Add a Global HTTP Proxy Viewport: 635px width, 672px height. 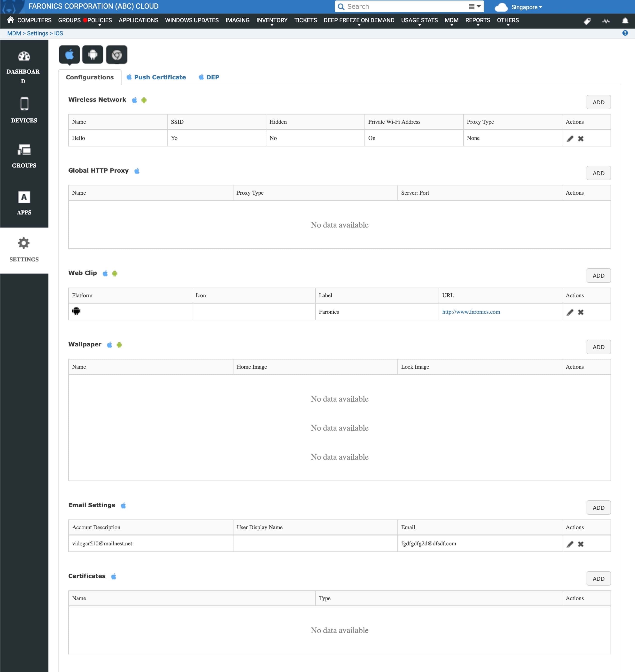(598, 173)
